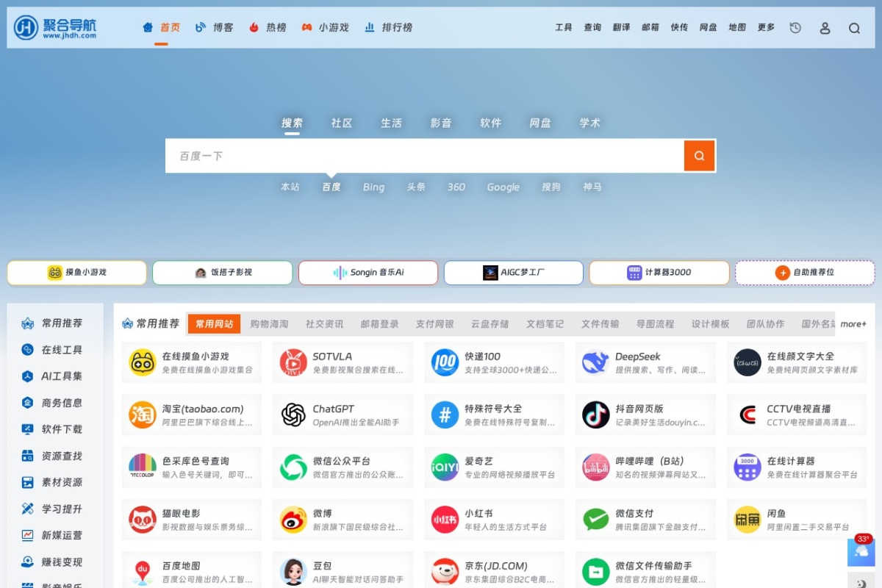
Task: Open the 计算器3000 promo button
Action: tap(659, 273)
